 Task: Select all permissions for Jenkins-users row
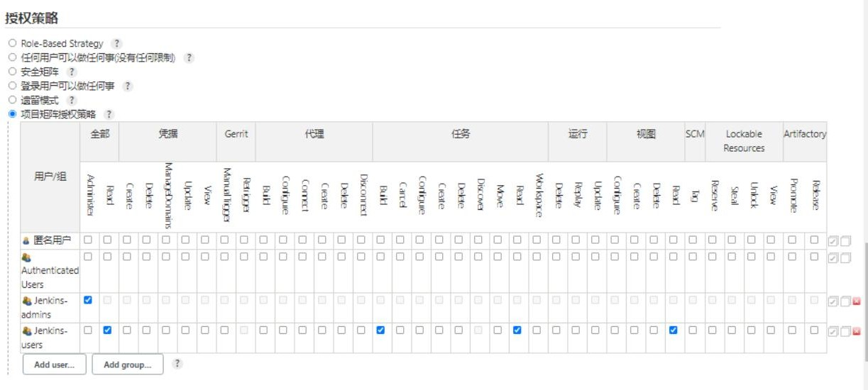(x=833, y=331)
